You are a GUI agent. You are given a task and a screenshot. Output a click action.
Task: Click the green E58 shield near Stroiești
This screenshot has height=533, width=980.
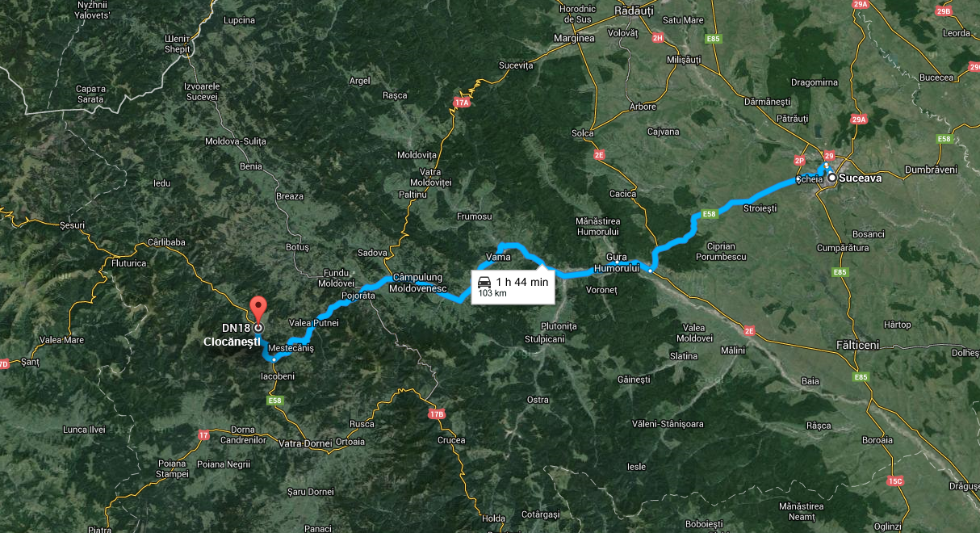(x=709, y=214)
